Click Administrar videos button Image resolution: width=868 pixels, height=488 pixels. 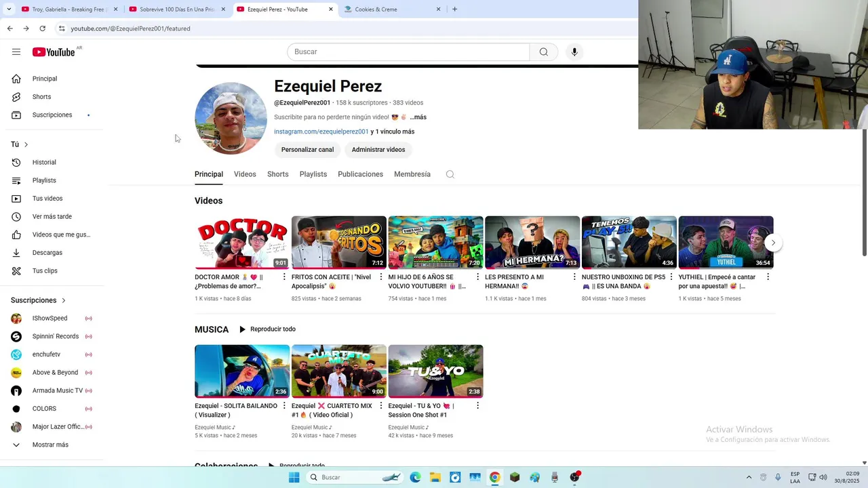pos(378,150)
